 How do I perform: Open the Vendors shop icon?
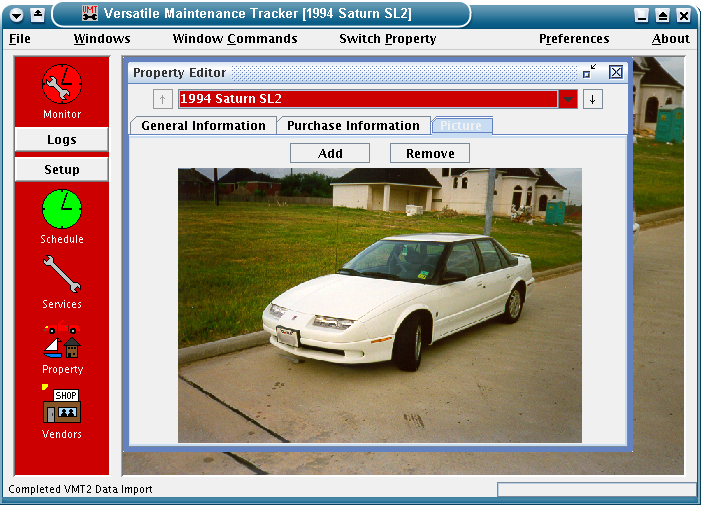(62, 405)
